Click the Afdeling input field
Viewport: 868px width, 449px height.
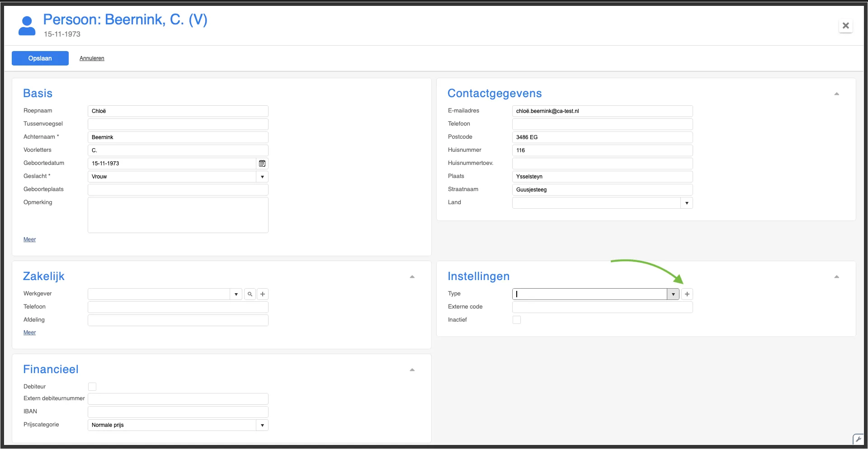coord(178,320)
